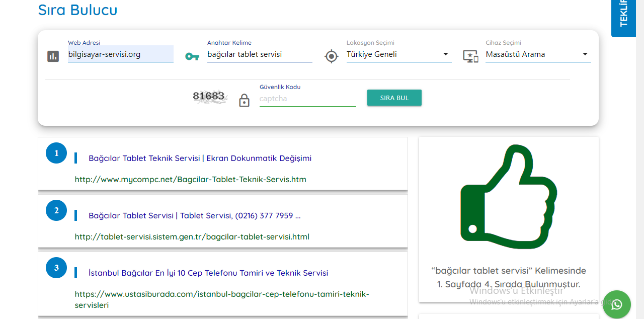Click the captcha image 81683
Image resolution: width=644 pixels, height=319 pixels.
[210, 97]
